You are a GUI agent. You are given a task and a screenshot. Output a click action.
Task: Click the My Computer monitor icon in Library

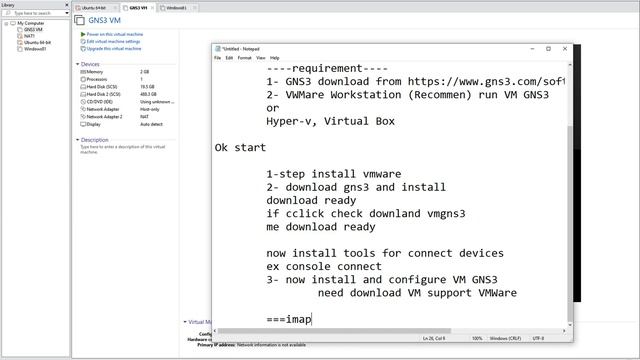(13, 23)
